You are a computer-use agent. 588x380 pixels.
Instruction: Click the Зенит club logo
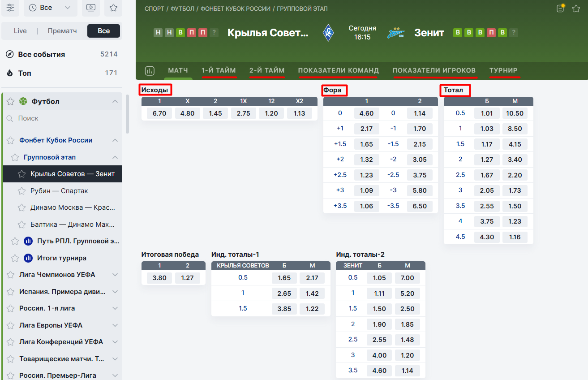click(x=396, y=33)
